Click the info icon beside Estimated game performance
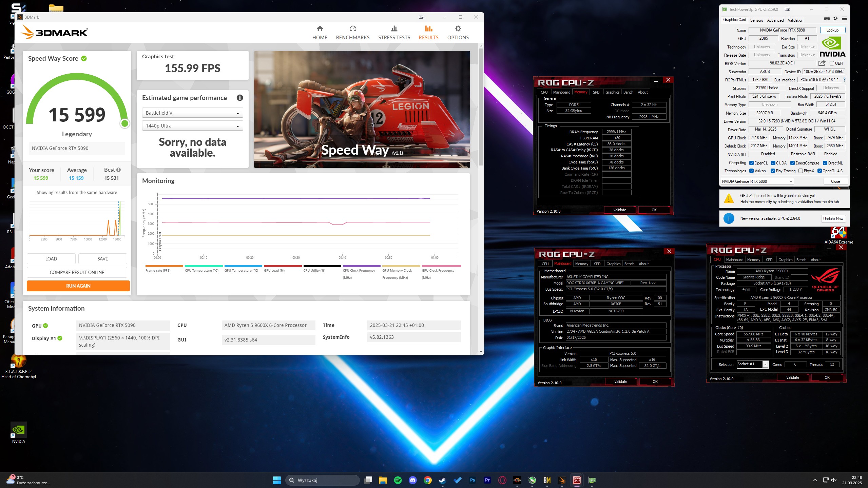This screenshot has height=488, width=868. click(240, 98)
